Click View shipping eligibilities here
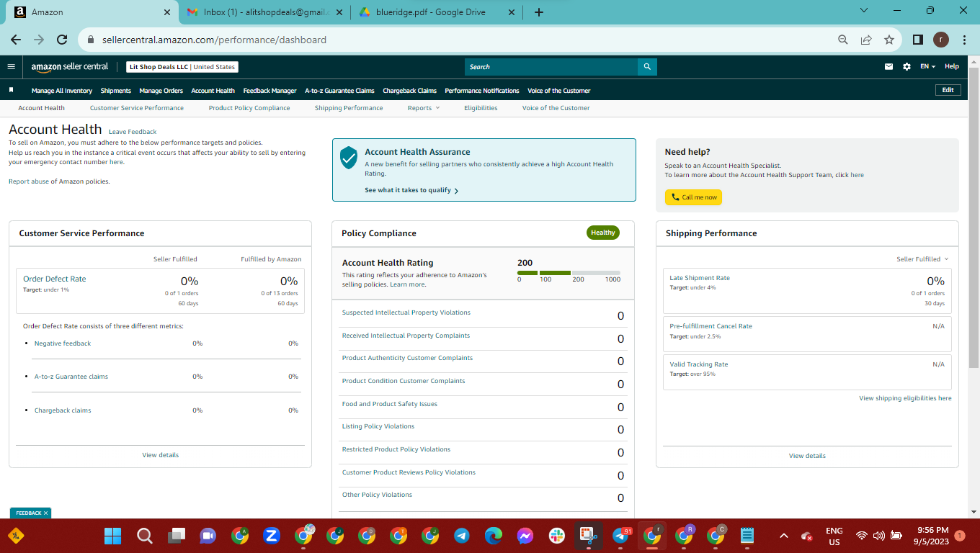The width and height of the screenshot is (980, 553). point(905,398)
